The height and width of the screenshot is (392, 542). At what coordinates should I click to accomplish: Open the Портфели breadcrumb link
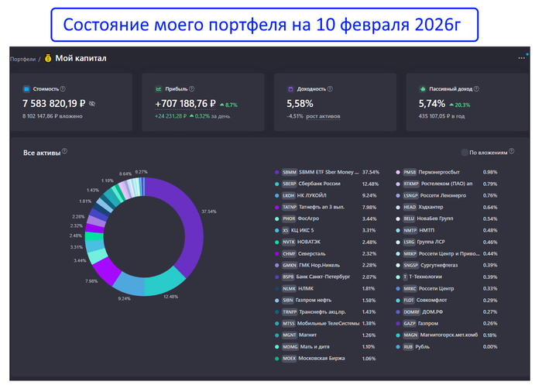tap(22, 59)
